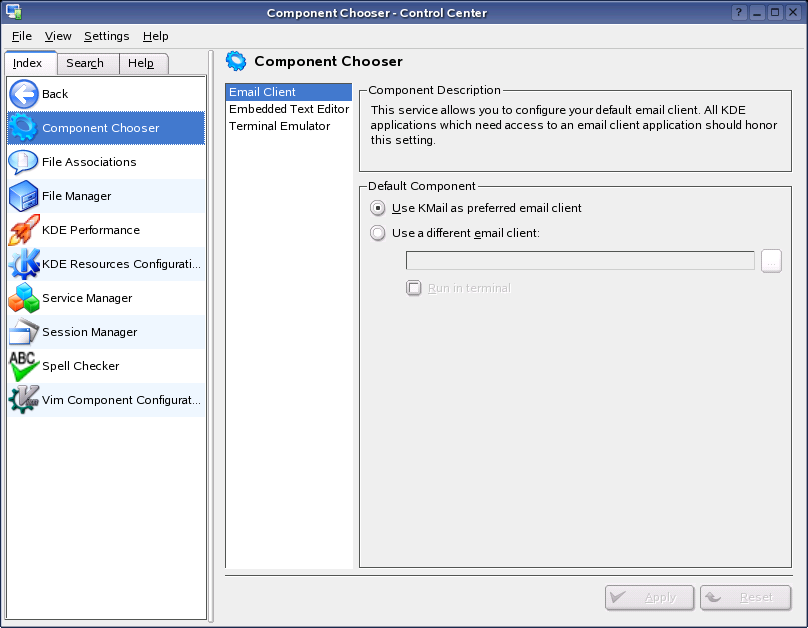Switch to the Help tab in sidebar

[143, 63]
